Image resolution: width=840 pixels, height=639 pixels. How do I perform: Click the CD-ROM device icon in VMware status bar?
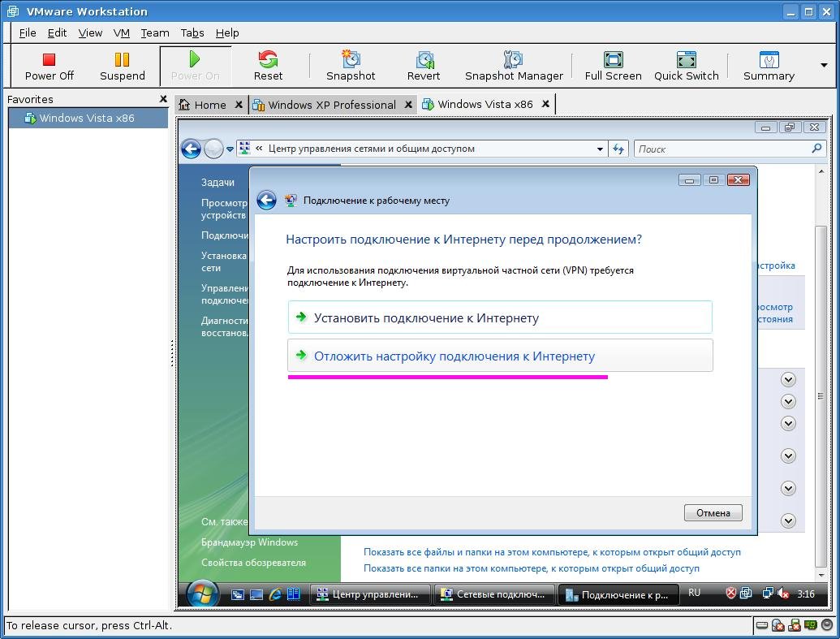[778, 625]
